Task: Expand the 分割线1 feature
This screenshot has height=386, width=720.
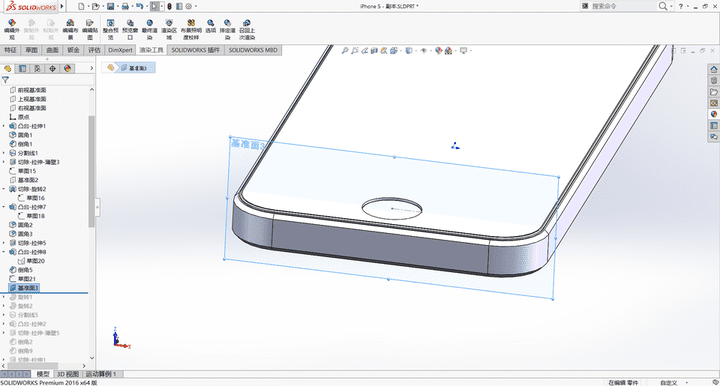Action: pos(4,153)
